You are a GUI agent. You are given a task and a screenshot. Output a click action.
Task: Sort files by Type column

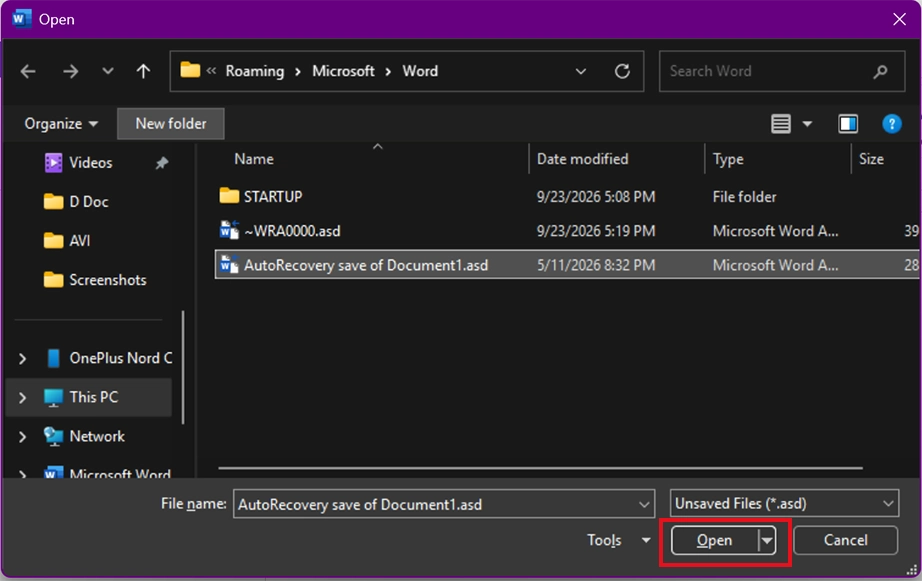[x=728, y=159]
